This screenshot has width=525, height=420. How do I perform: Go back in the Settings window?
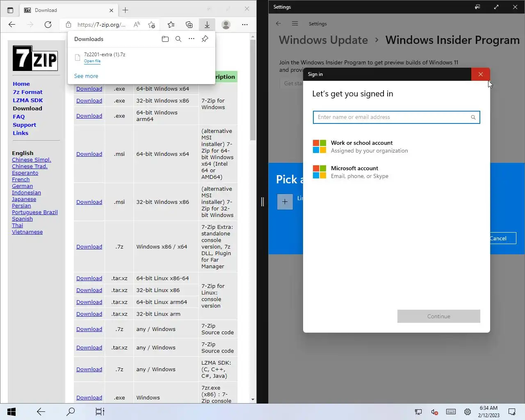(278, 23)
